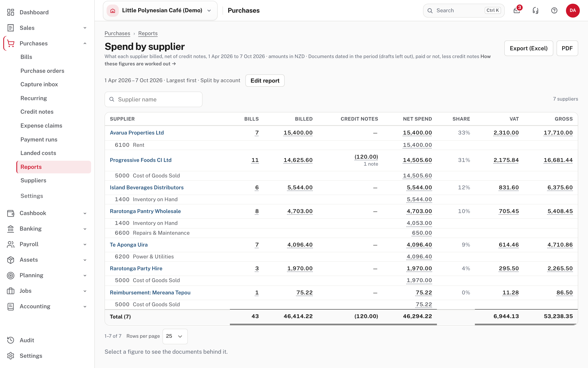Select Suppliers in the sidebar
The height and width of the screenshot is (368, 588).
[33, 180]
